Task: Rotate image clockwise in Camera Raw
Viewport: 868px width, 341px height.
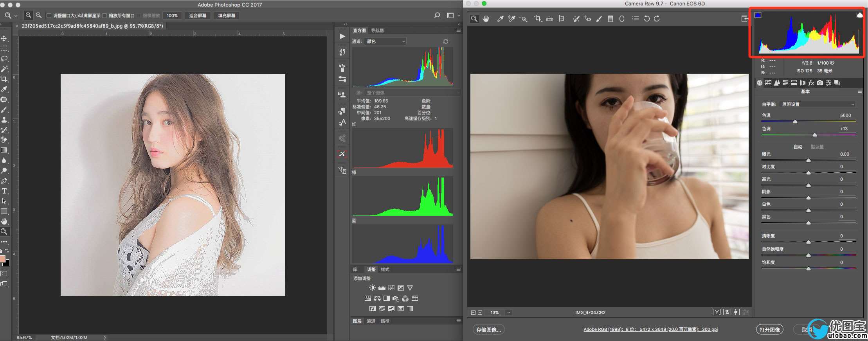Action: pos(657,18)
